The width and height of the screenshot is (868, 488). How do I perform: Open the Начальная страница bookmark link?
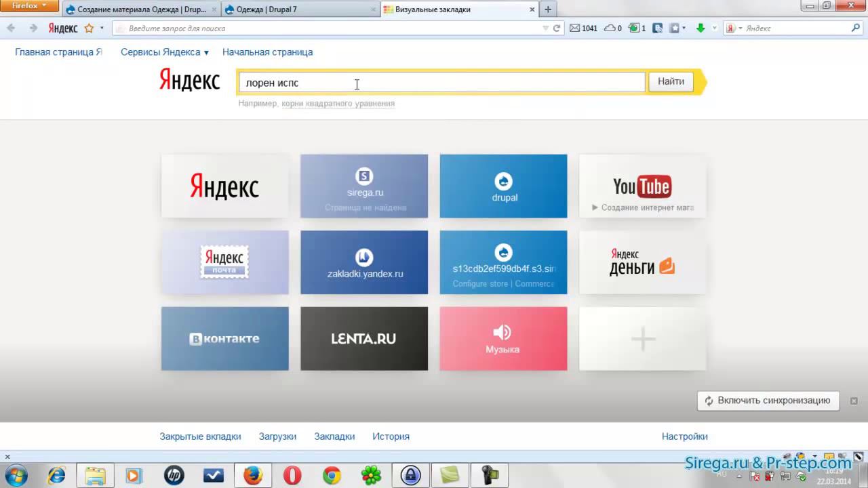268,52
